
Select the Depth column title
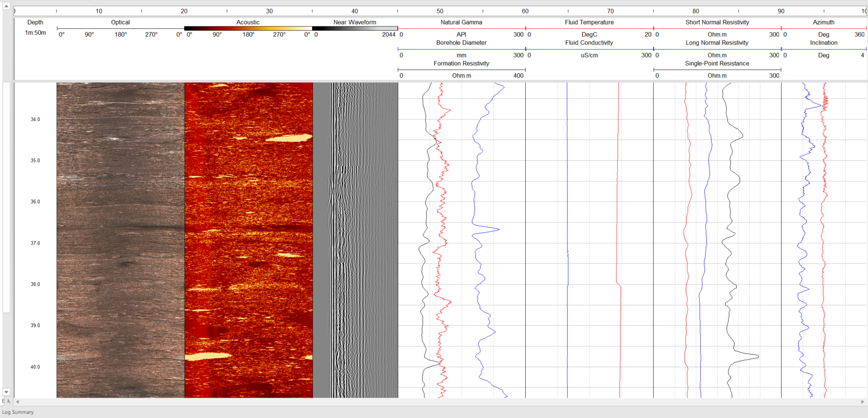click(35, 22)
